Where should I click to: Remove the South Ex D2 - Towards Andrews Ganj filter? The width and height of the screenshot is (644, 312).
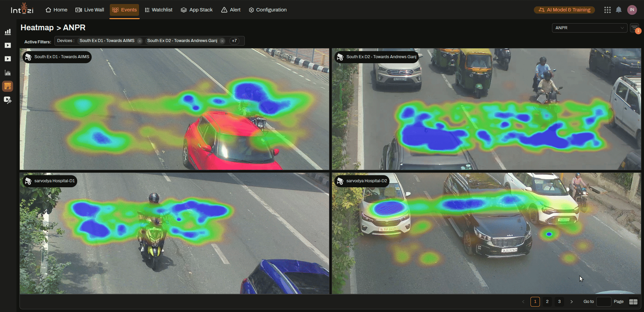[x=222, y=41]
